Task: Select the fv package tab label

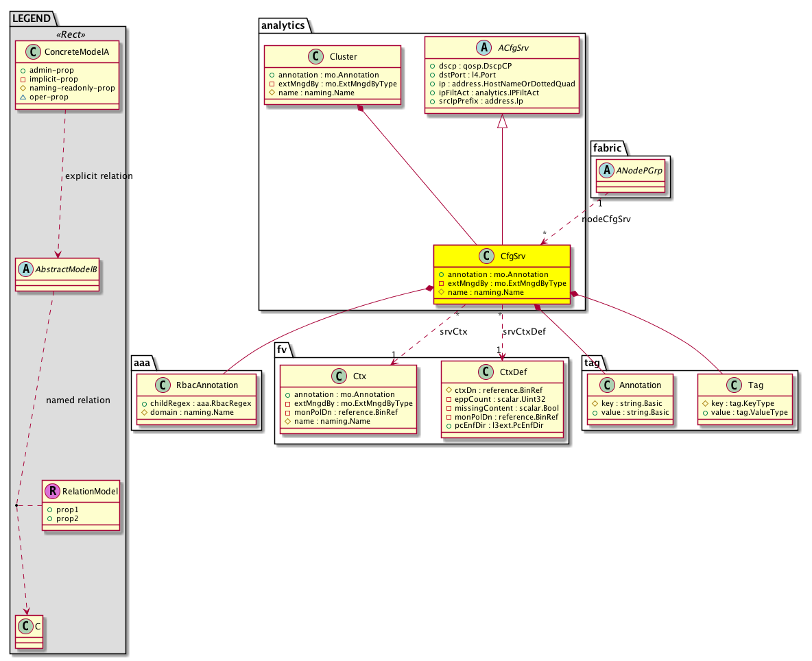Action: [x=283, y=350]
